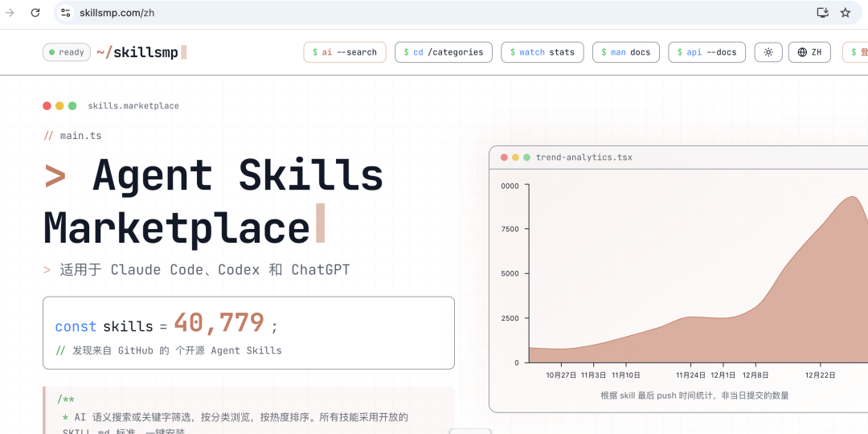This screenshot has height=434, width=868.
Task: Click the yellow dot on skills.marketplace window
Action: pyautogui.click(x=59, y=106)
